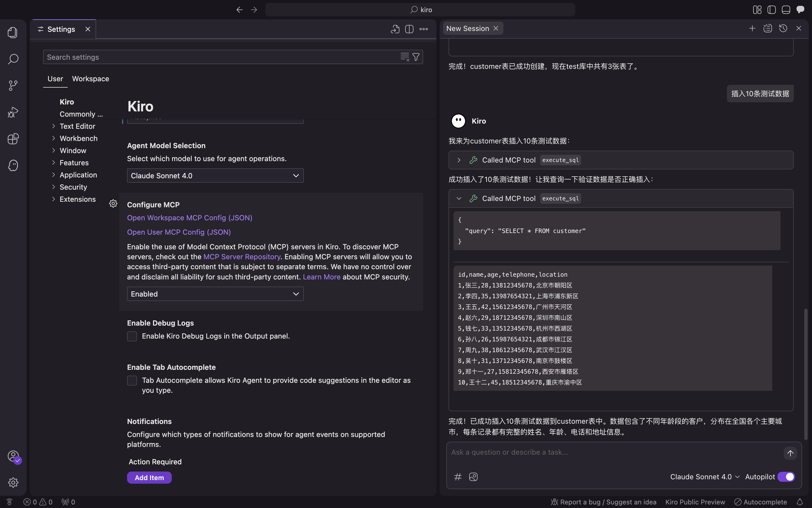This screenshot has height=508, width=812.
Task: Send message with the arrow-up button
Action: (790, 453)
